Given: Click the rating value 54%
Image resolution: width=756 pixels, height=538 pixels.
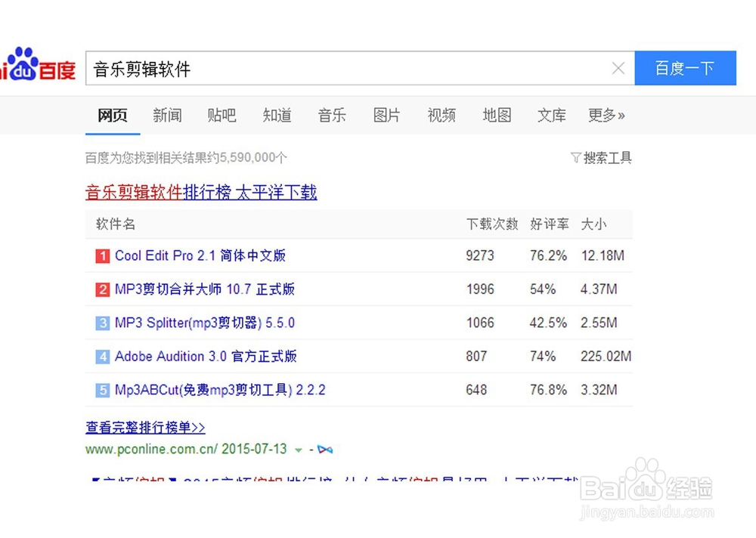Looking at the screenshot, I should point(542,289).
